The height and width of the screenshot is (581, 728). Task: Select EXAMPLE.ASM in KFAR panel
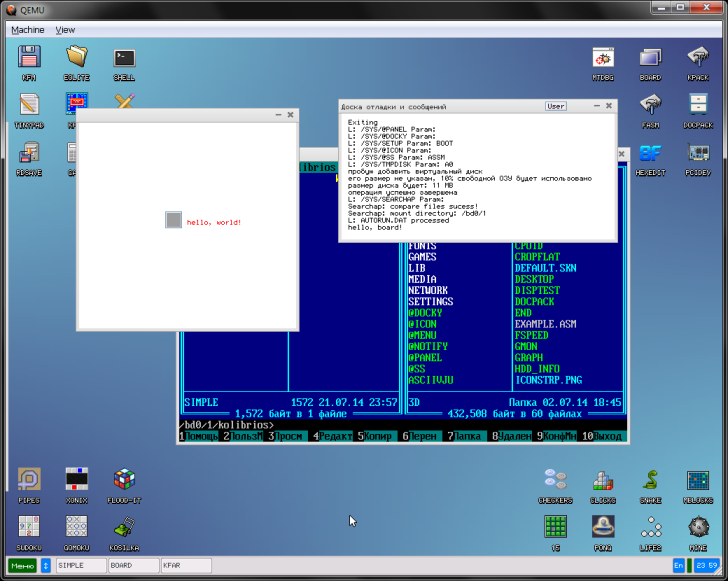point(545,324)
